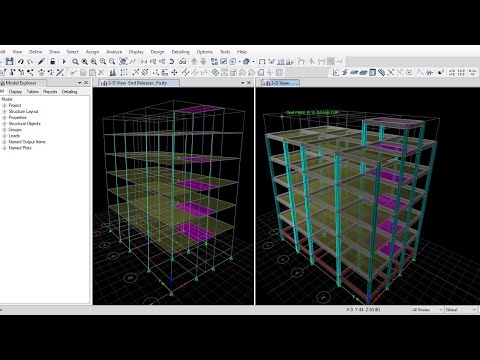Expand the Project tree node
The height and width of the screenshot is (360, 480).
click(x=4, y=105)
